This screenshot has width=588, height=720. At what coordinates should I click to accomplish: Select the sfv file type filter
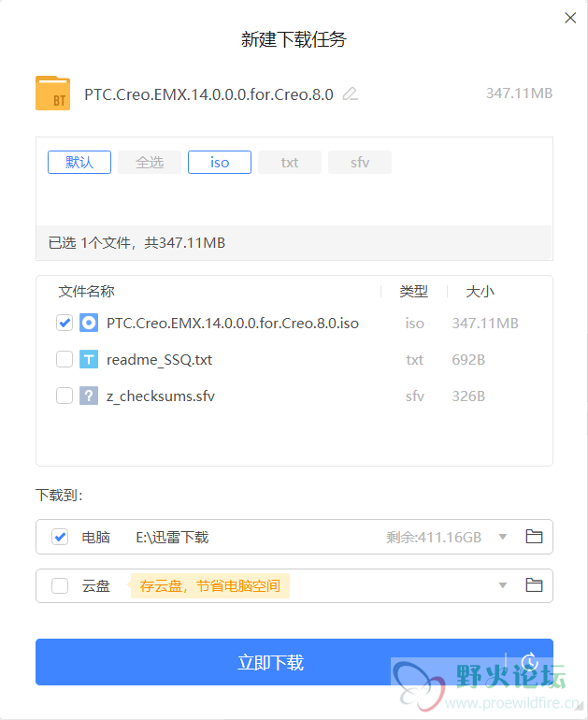[x=360, y=162]
